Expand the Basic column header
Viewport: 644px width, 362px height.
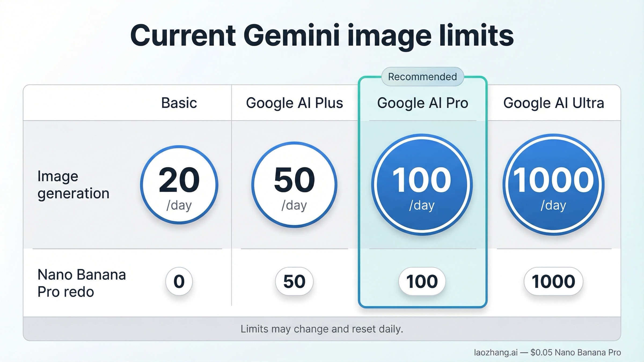178,103
